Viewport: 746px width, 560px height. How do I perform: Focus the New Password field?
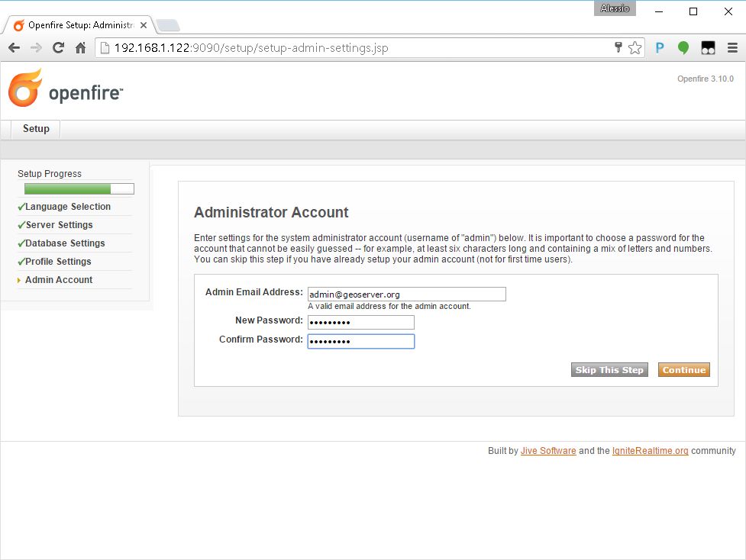pos(360,322)
